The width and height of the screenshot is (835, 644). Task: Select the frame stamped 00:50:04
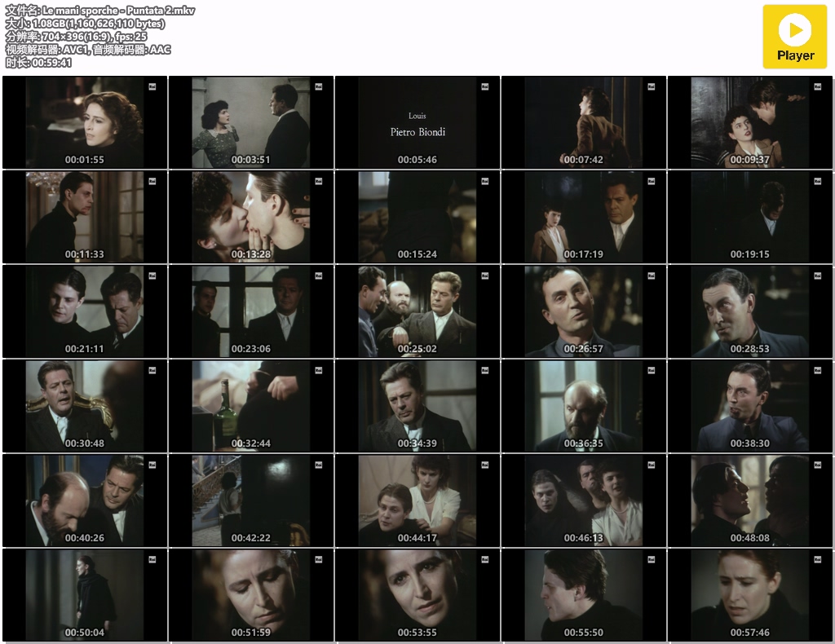click(x=85, y=595)
